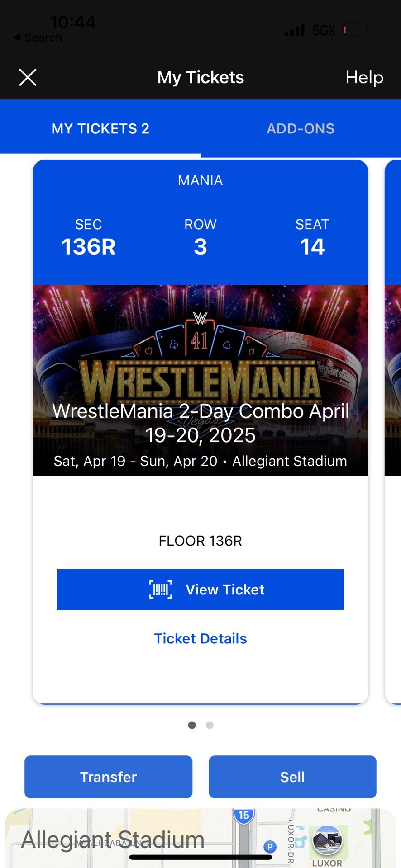Image resolution: width=401 pixels, height=868 pixels.
Task: Switch to the ADD-ONS tab
Action: (x=301, y=129)
